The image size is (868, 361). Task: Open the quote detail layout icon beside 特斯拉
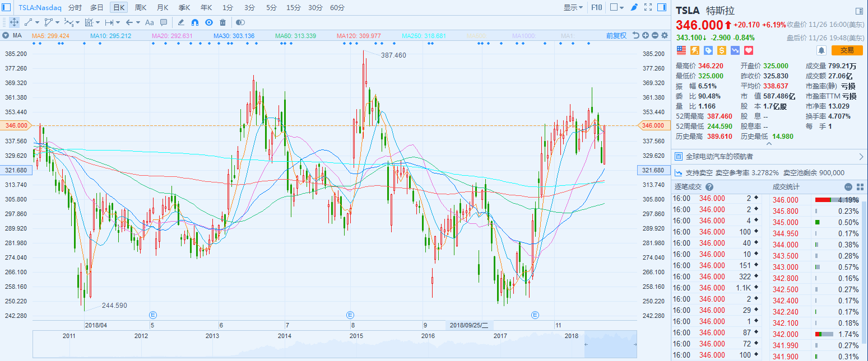(x=859, y=11)
